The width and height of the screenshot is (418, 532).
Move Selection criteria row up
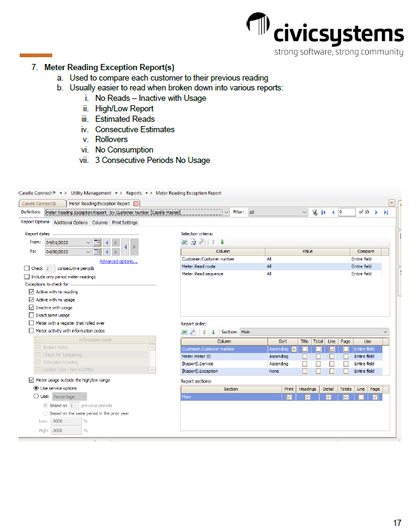pyautogui.click(x=213, y=242)
